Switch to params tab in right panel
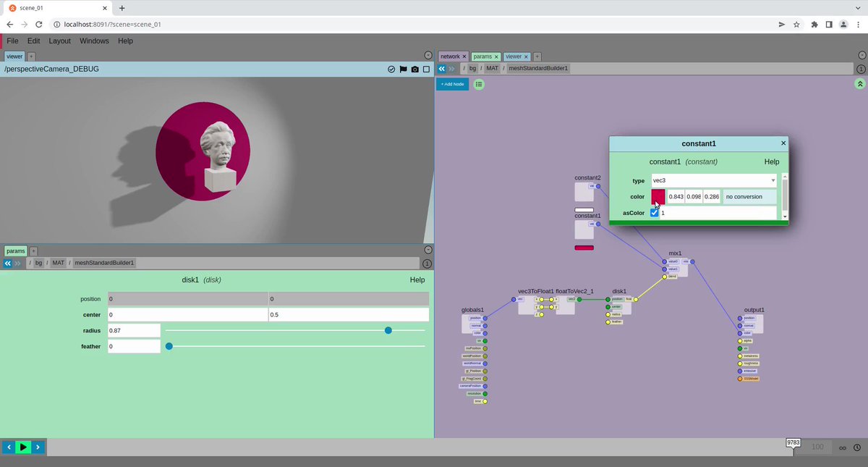The width and height of the screenshot is (868, 467). point(482,56)
